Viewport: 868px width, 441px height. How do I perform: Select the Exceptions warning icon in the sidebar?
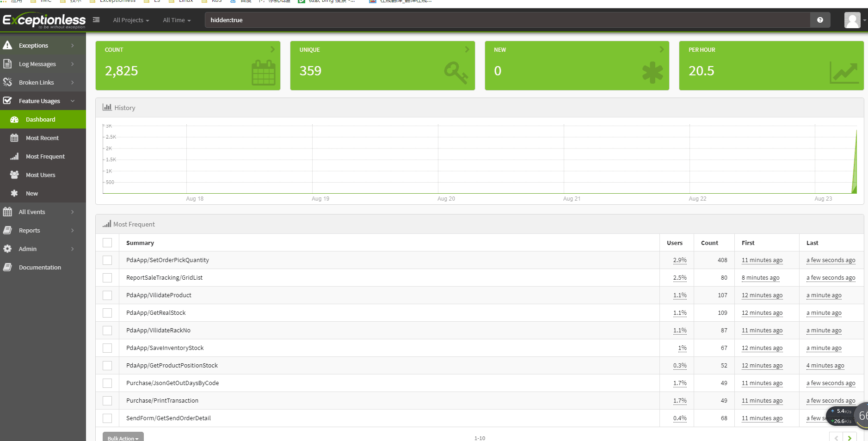[8, 45]
